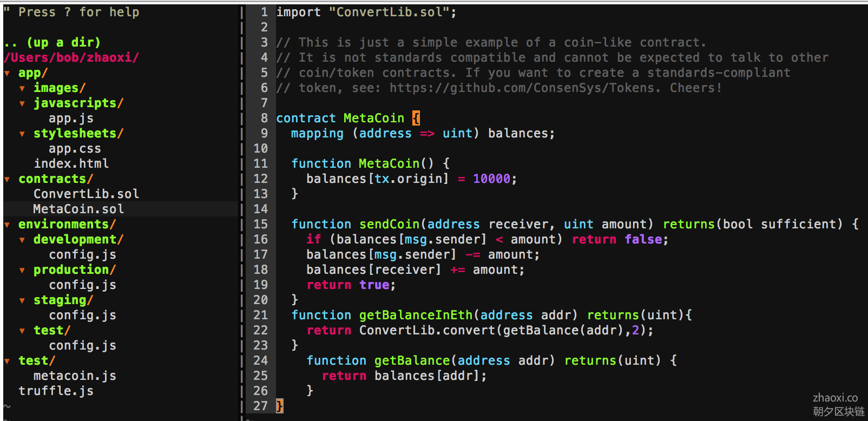Open config.js under environments test/
The width and height of the screenshot is (868, 421).
point(82,345)
